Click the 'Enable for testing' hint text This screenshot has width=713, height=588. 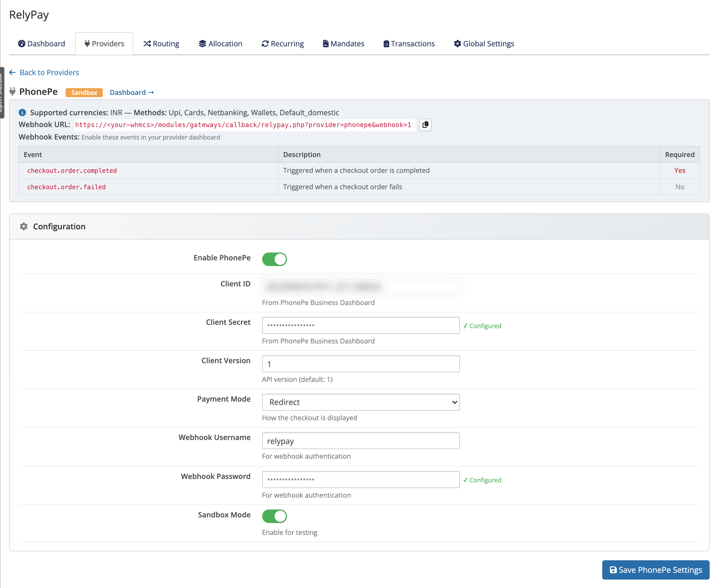[x=290, y=532]
